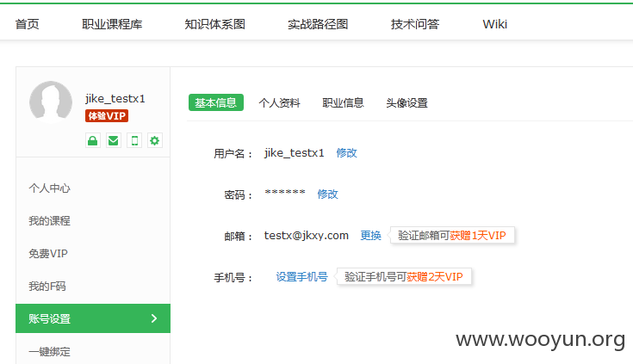The image size is (633, 364).
Task: Open 技术问答 navigation item
Action: pos(414,24)
